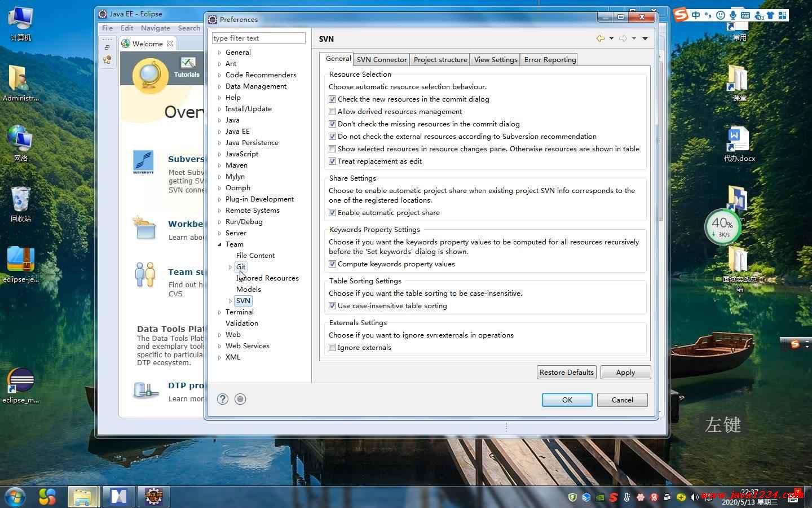Expand the Web Services tree node

coord(219,346)
